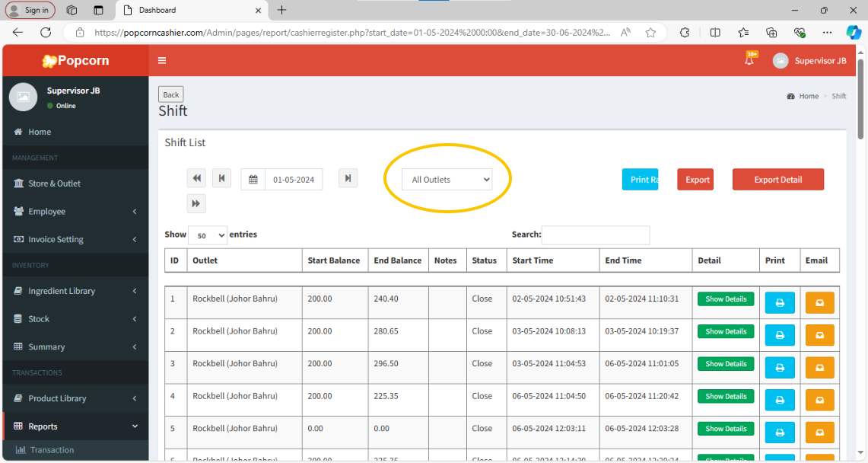
Task: Email shift row 3 report
Action: pos(820,368)
